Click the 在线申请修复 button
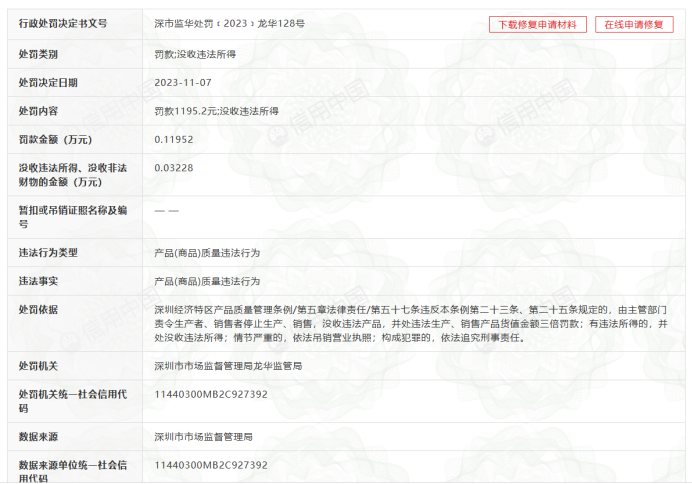692x484 pixels. (634, 25)
